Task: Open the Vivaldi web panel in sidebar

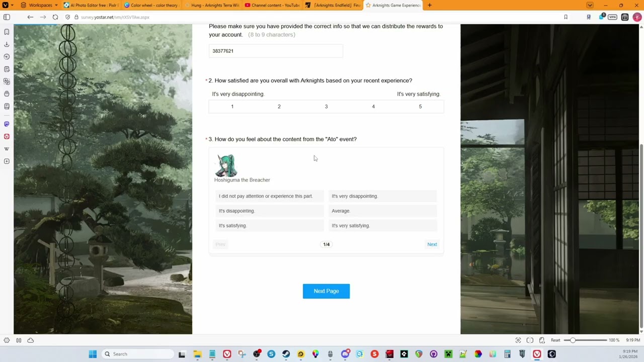Action: tap(7, 136)
